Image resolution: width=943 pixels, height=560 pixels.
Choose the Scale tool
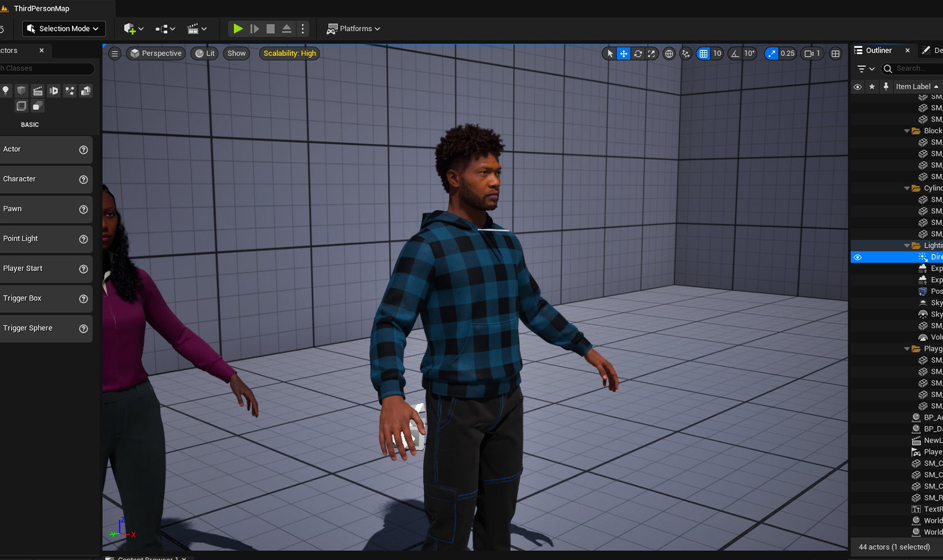pos(651,53)
